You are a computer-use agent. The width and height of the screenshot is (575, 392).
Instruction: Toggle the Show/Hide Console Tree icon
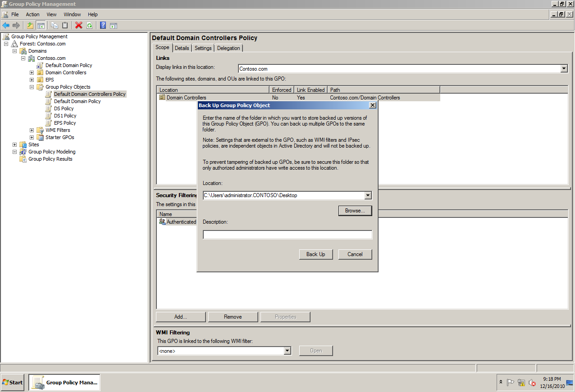click(x=40, y=25)
